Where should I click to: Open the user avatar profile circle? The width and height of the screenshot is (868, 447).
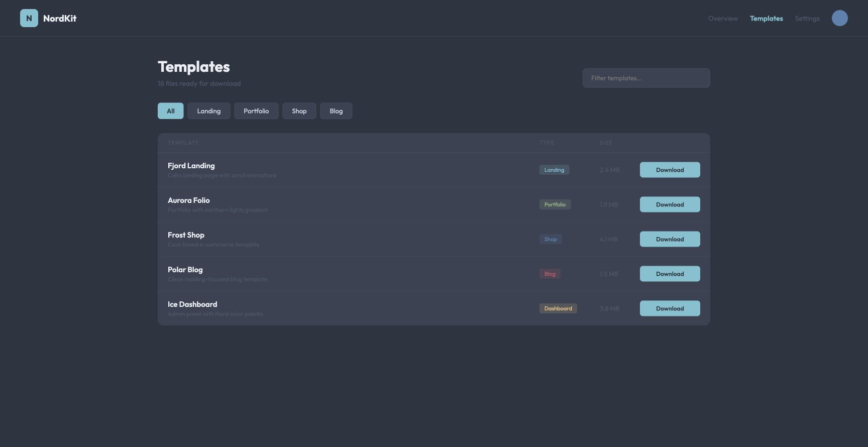click(839, 18)
